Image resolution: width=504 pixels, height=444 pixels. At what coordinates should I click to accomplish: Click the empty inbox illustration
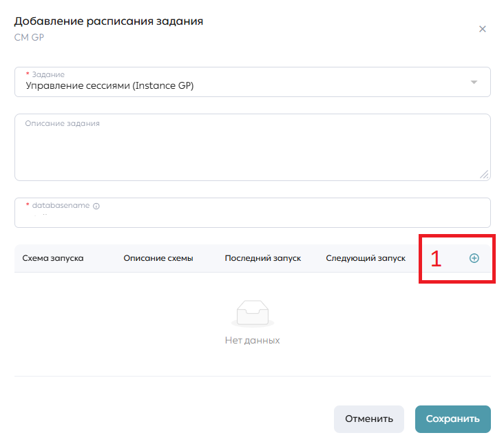tap(253, 313)
